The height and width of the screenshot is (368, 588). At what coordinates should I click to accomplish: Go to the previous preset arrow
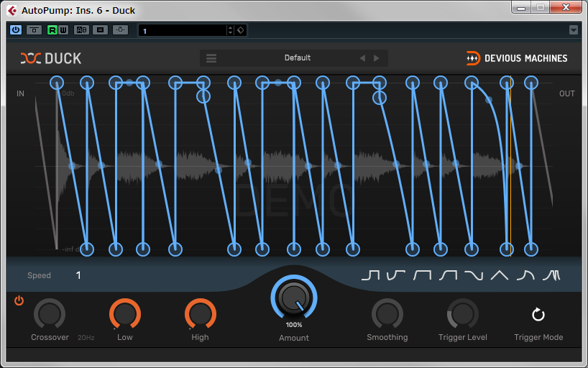[x=362, y=58]
